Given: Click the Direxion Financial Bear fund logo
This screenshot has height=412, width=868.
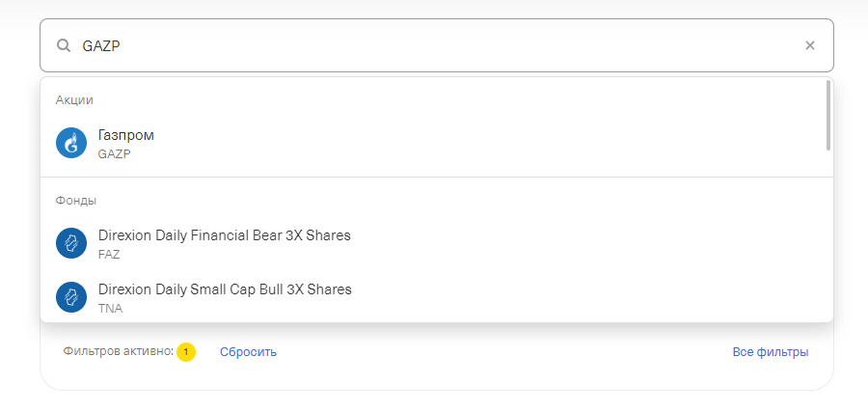Looking at the screenshot, I should pos(71,243).
